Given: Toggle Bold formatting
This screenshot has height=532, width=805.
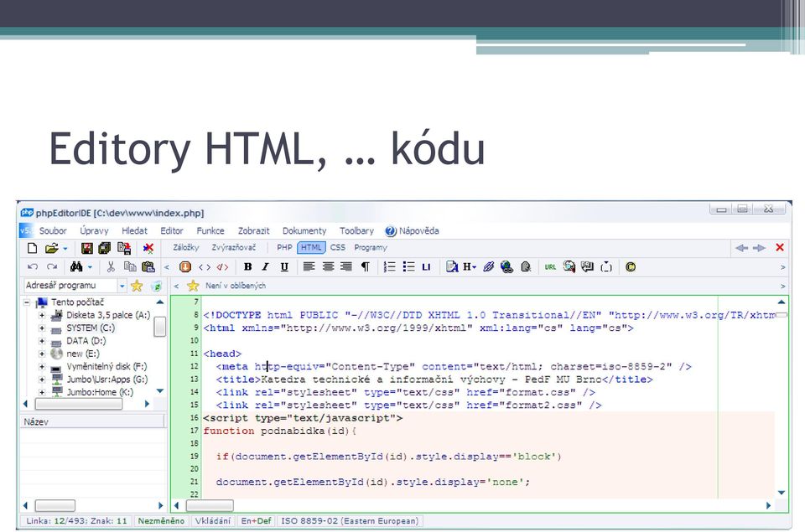Looking at the screenshot, I should 248,266.
